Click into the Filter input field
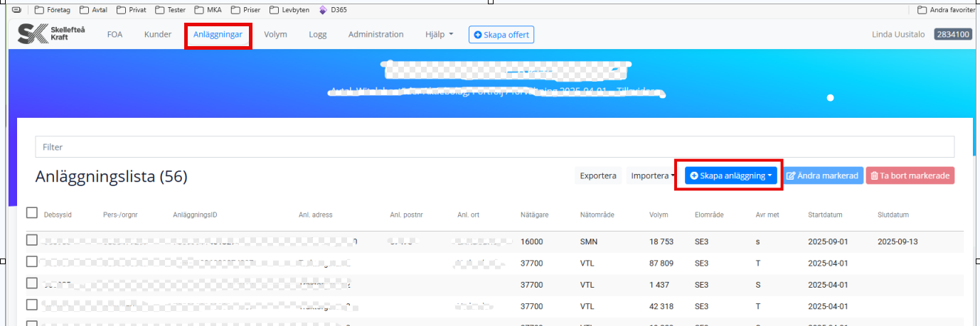Screen dimensions: 980x326 (x=494, y=147)
